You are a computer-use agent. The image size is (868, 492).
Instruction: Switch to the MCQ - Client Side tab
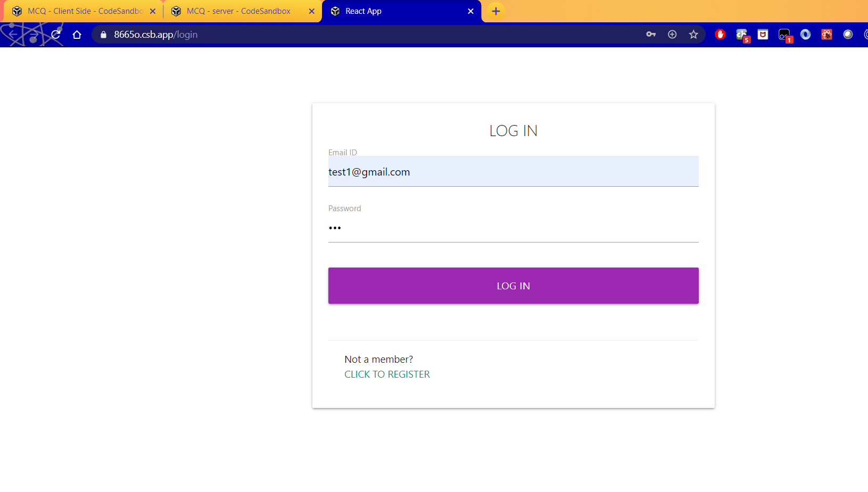[80, 11]
